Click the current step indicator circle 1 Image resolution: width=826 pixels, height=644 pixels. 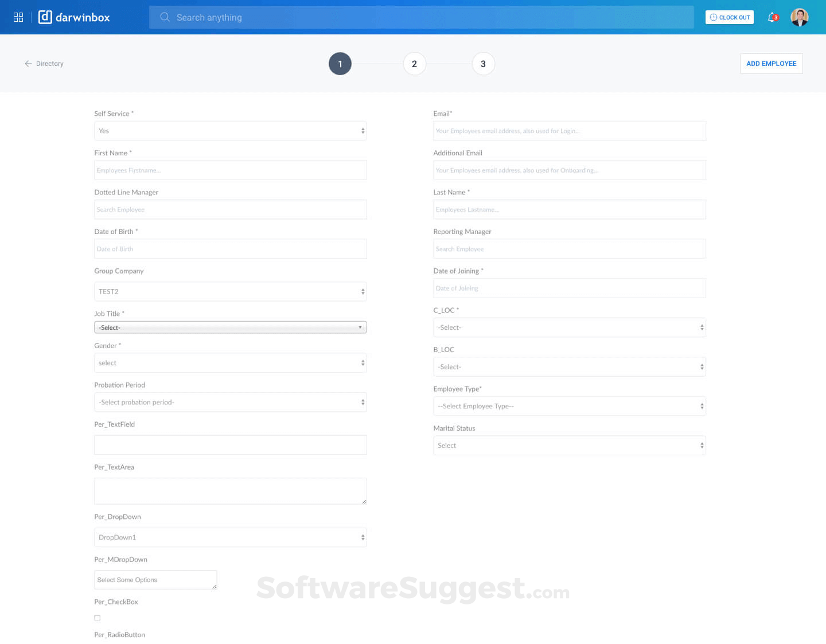(x=340, y=64)
